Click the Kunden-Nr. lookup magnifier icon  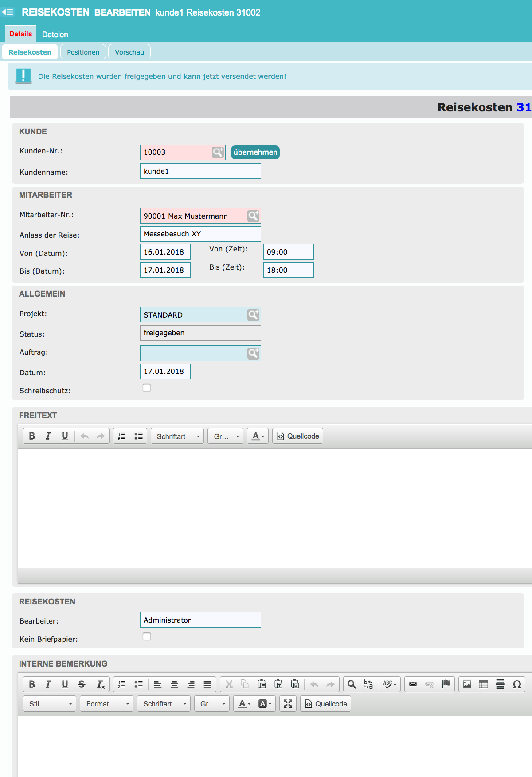pos(218,152)
